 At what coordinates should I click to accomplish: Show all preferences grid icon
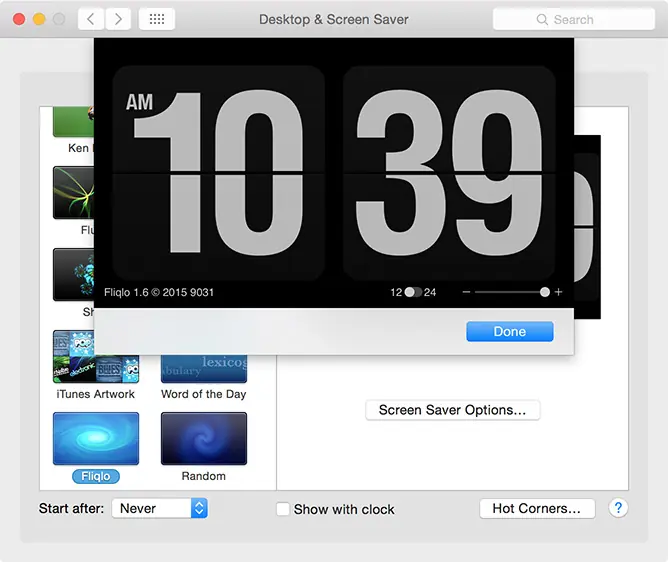point(157,19)
